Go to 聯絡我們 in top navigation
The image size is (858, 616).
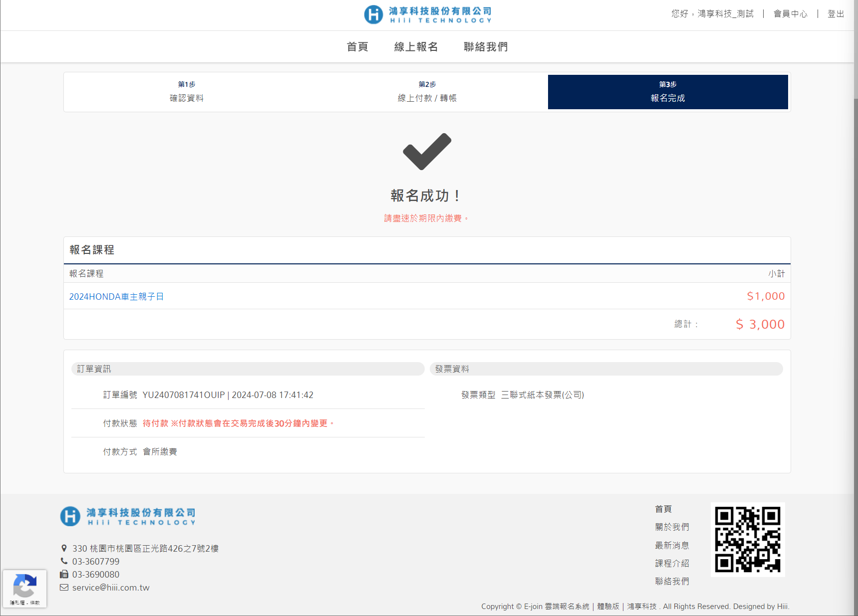tap(485, 47)
